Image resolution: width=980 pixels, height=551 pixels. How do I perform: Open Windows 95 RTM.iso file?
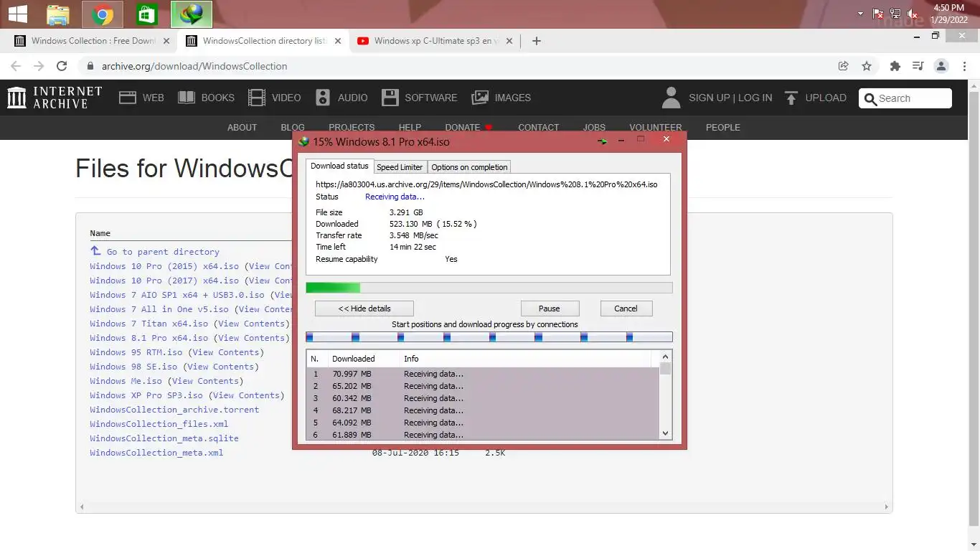click(x=136, y=352)
